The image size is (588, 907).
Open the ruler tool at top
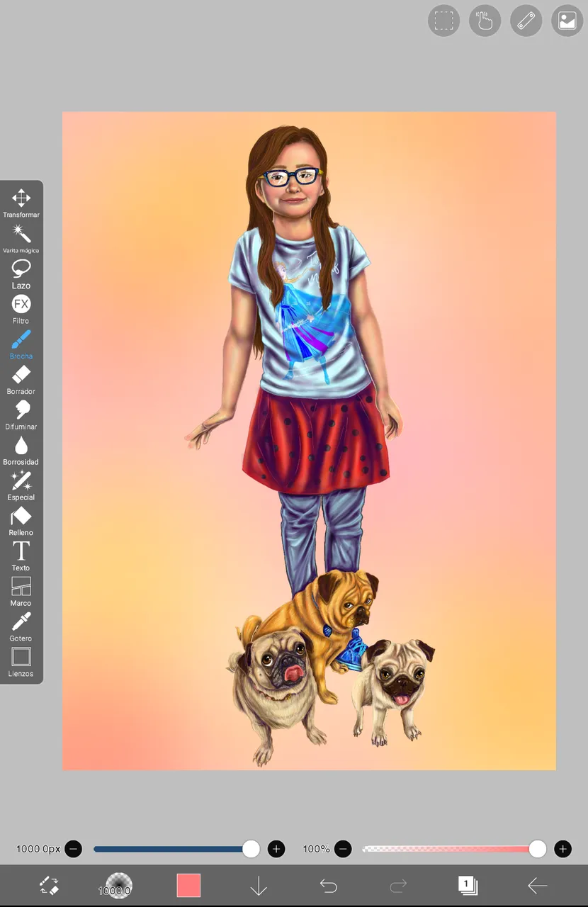(526, 21)
